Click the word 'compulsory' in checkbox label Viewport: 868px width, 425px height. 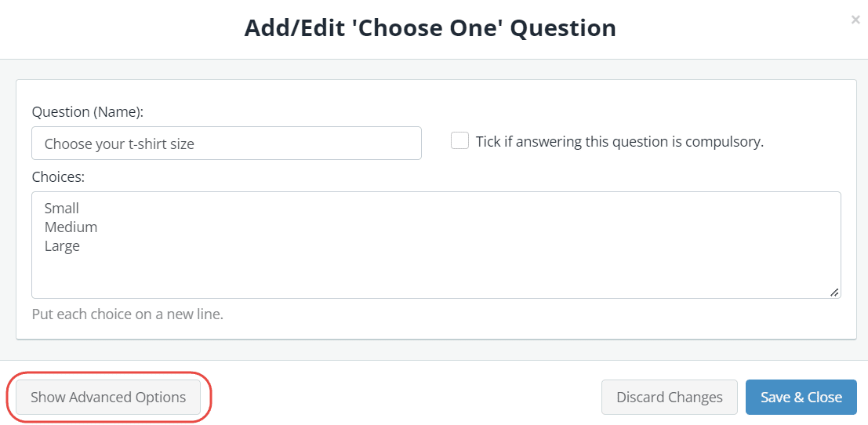pos(725,142)
